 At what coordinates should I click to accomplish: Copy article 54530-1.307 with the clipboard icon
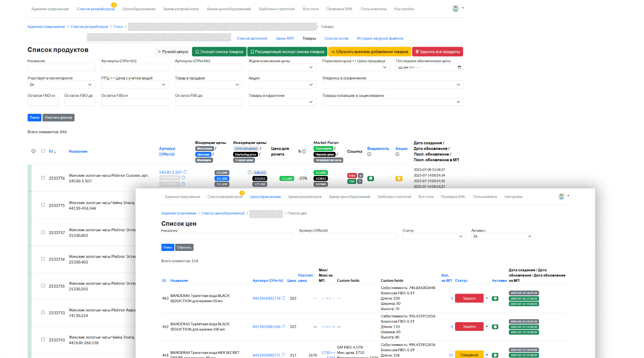[185, 172]
